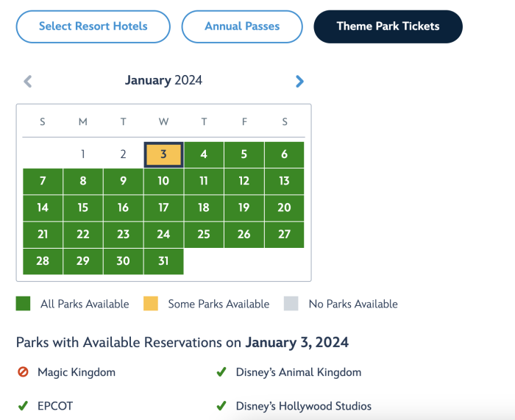The image size is (515, 420).
Task: Pick January 31 on the calendar
Action: click(x=163, y=262)
